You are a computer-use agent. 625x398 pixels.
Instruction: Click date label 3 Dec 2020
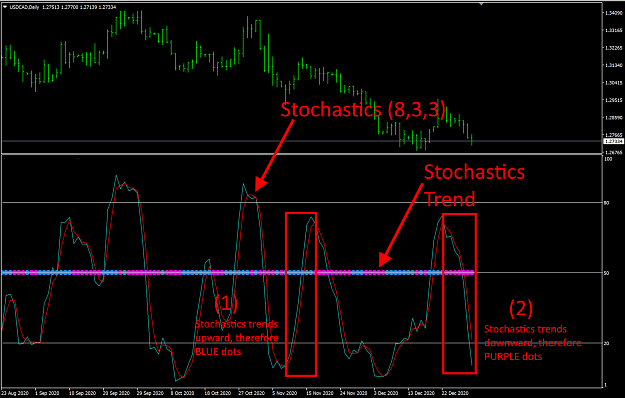[x=387, y=393]
